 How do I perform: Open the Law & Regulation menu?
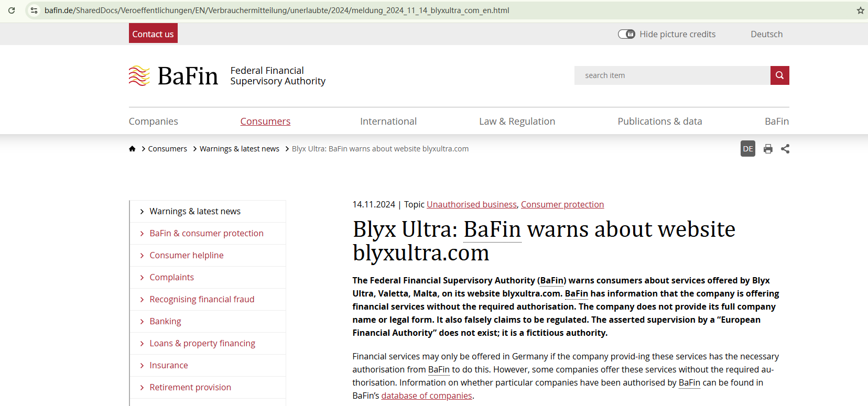tap(517, 122)
